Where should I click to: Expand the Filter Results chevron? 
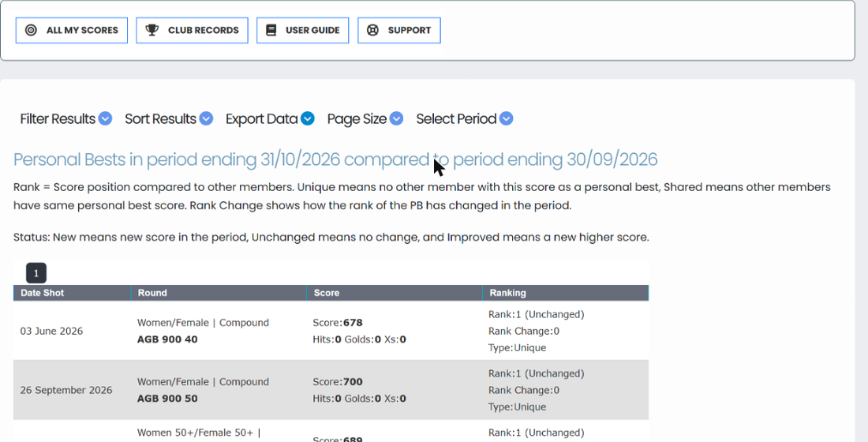coord(105,118)
